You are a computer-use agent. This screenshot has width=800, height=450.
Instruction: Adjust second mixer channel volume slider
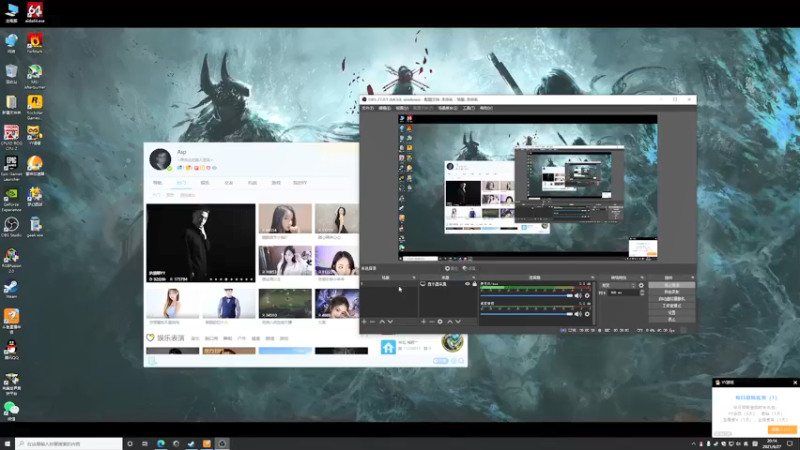(527, 314)
